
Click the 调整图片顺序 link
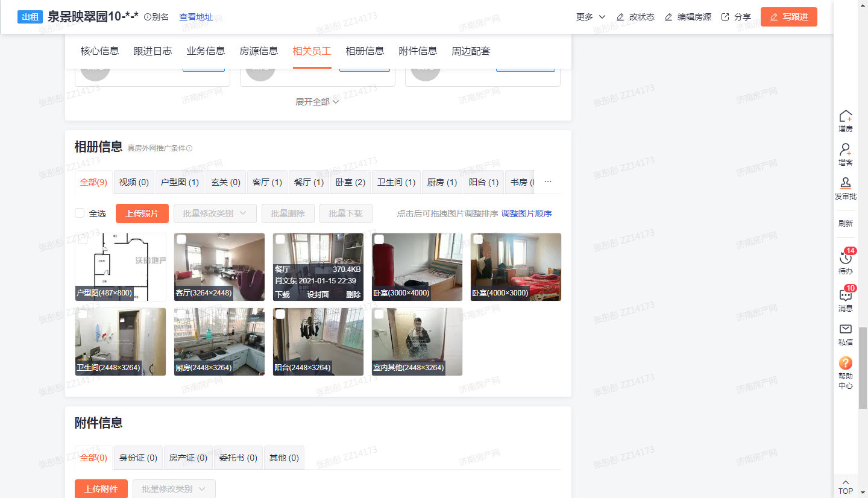(526, 213)
